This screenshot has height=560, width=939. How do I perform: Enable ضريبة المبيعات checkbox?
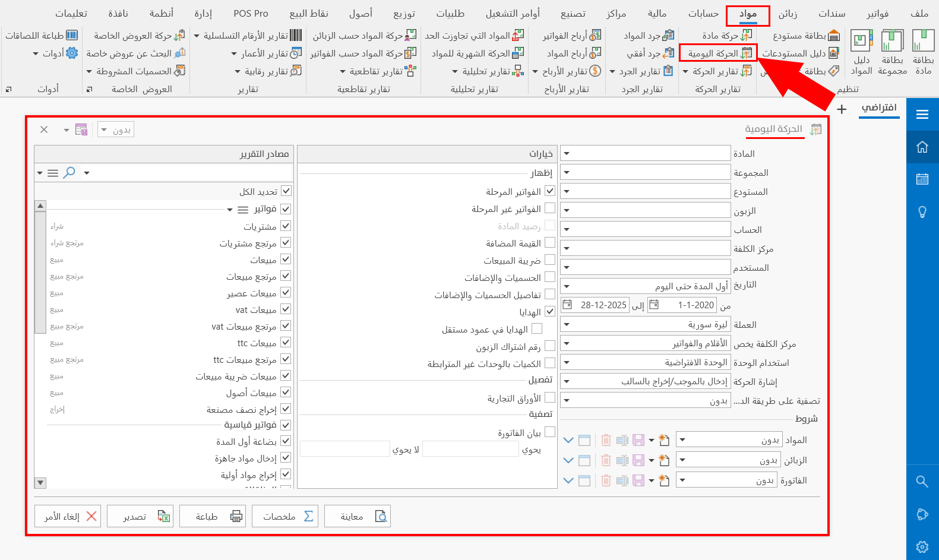pyautogui.click(x=550, y=260)
